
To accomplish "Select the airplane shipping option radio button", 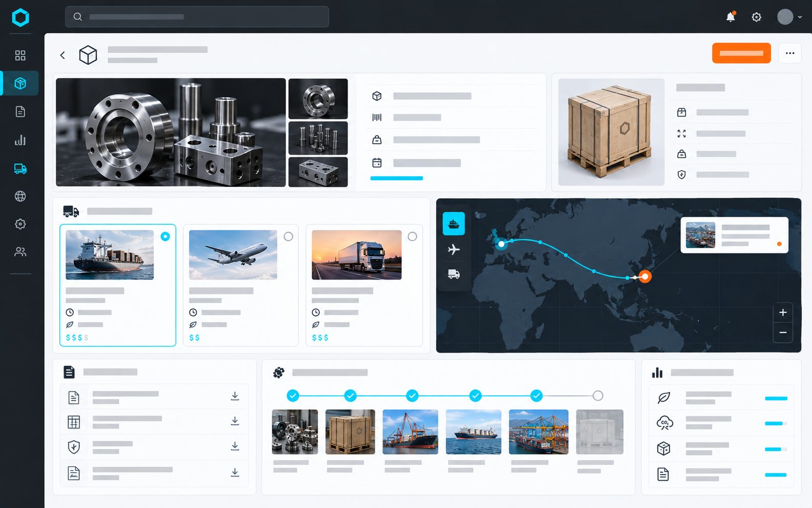I will tap(289, 237).
